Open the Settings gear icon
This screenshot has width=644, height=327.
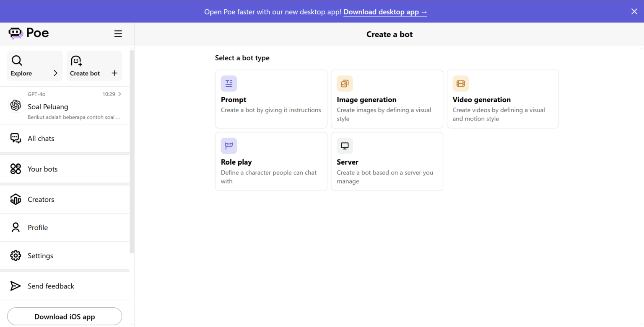[16, 256]
